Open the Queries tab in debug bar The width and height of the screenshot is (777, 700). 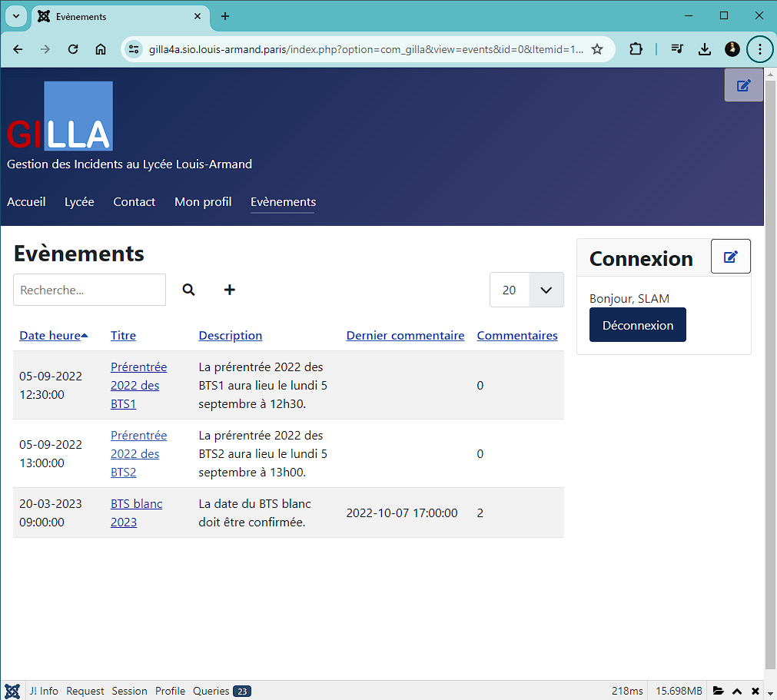click(x=221, y=691)
